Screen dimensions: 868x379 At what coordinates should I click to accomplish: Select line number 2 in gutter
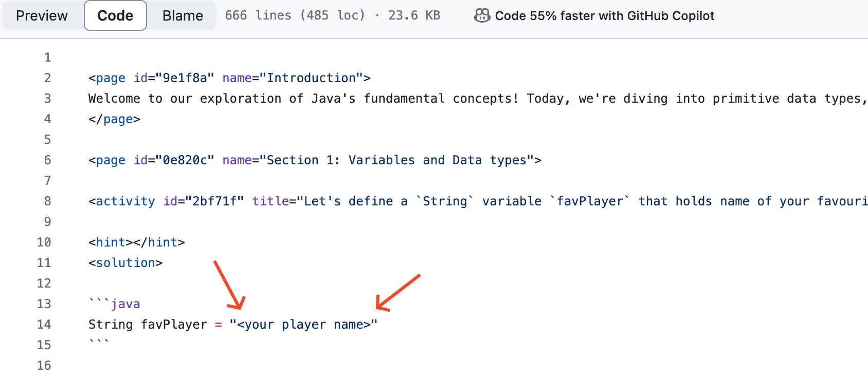coord(47,78)
